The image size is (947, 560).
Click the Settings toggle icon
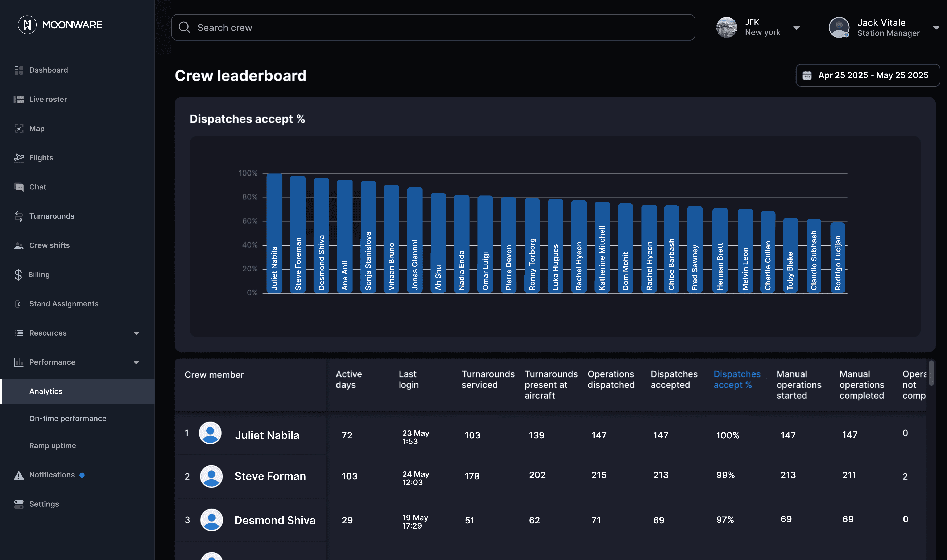(x=18, y=504)
